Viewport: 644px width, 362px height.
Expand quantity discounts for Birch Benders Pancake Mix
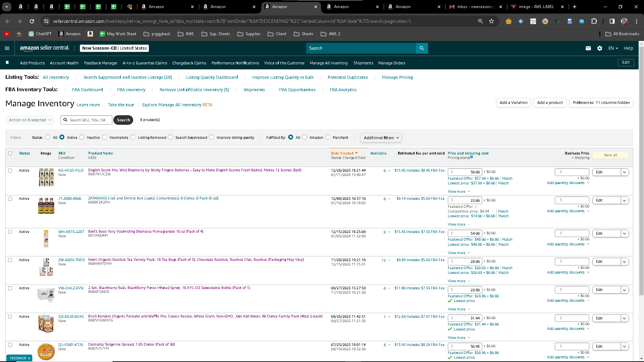tap(568, 329)
